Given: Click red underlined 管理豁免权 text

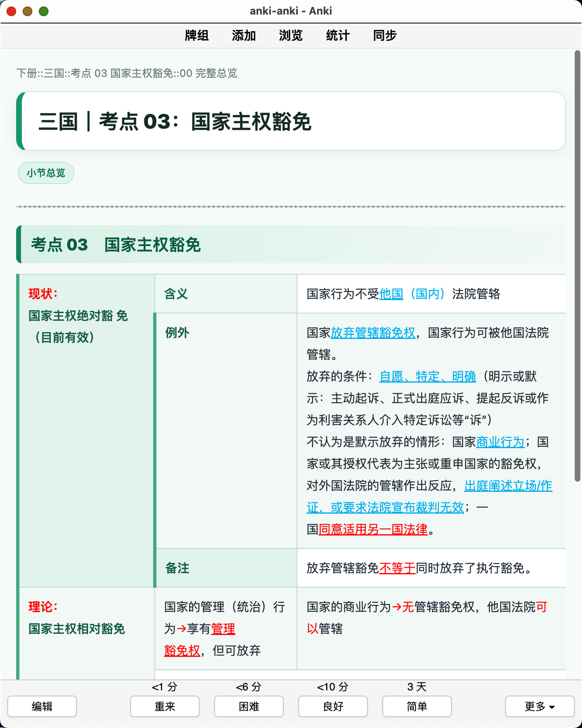Looking at the screenshot, I should [200, 640].
